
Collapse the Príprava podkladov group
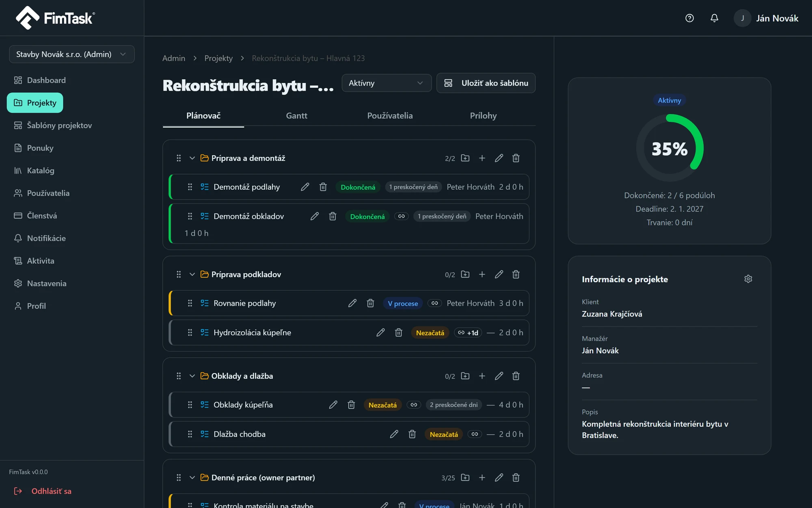[x=192, y=274]
